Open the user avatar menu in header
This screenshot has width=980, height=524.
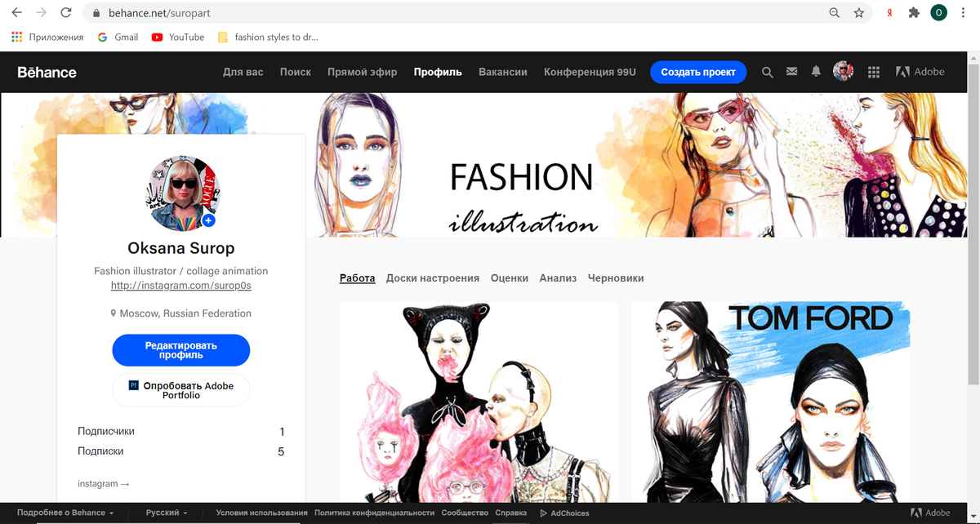(x=843, y=72)
